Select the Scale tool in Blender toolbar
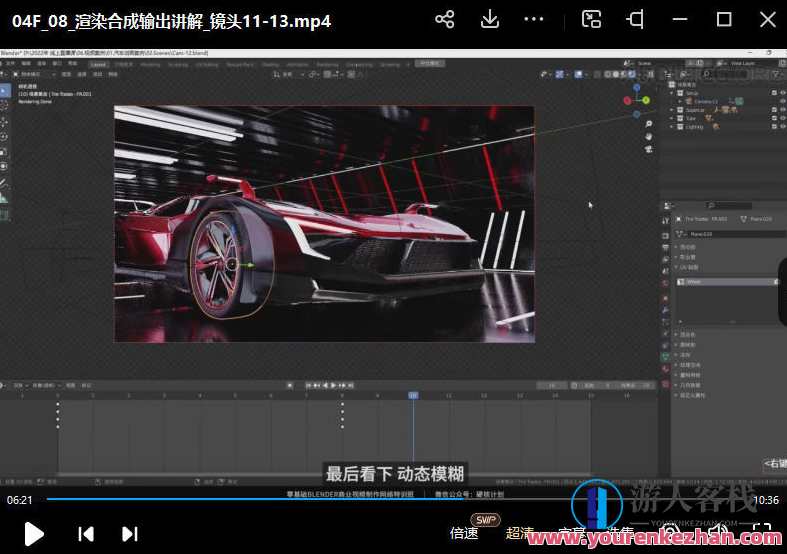The height and width of the screenshot is (554, 787). pyautogui.click(x=5, y=152)
